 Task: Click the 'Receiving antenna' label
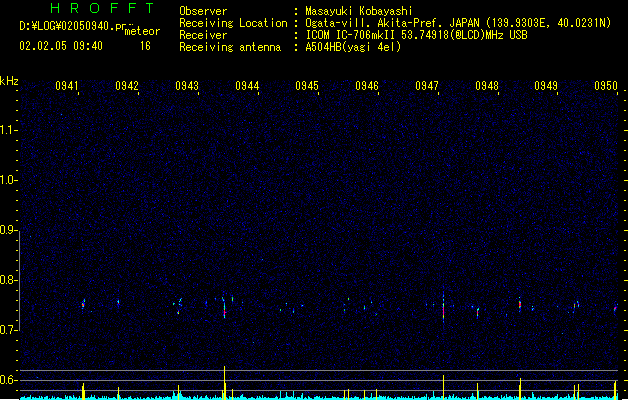(x=230, y=47)
